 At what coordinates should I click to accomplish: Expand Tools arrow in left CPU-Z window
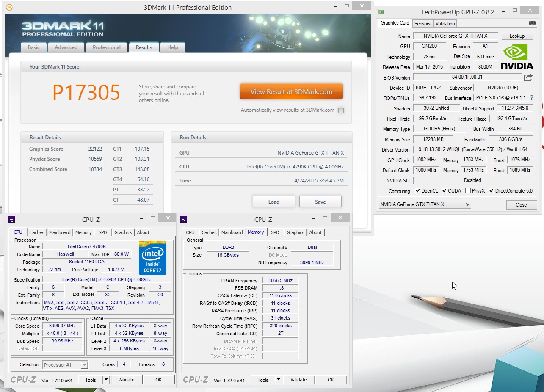(106, 380)
